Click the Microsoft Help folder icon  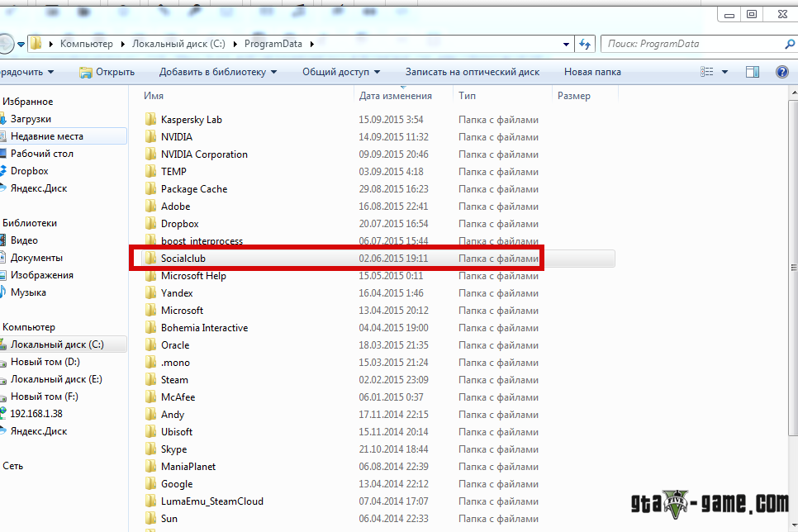[x=150, y=275]
